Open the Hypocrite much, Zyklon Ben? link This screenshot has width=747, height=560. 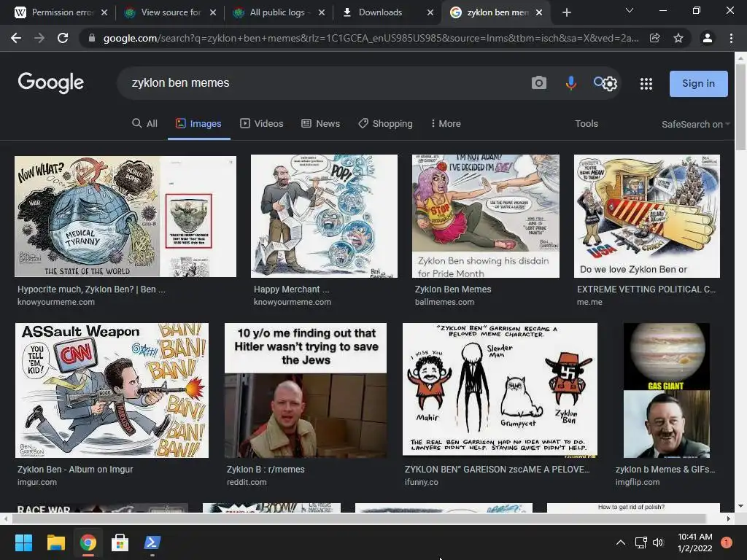[91, 289]
